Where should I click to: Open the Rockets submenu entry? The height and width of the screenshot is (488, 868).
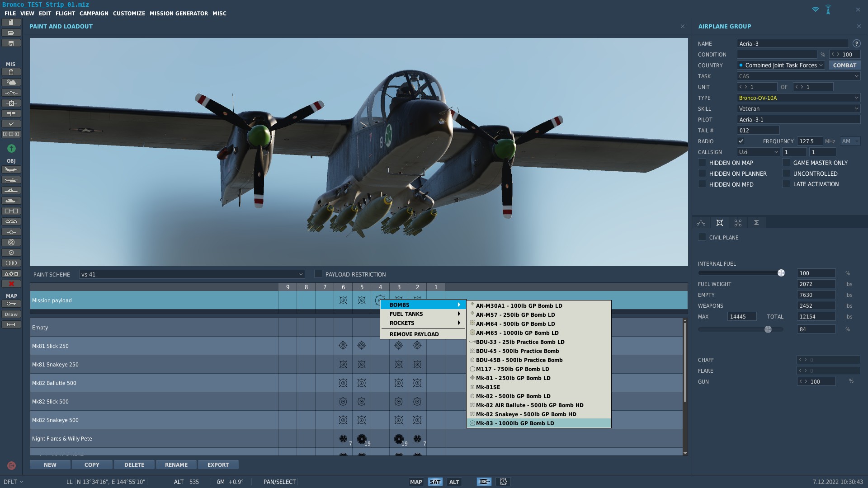(x=424, y=323)
